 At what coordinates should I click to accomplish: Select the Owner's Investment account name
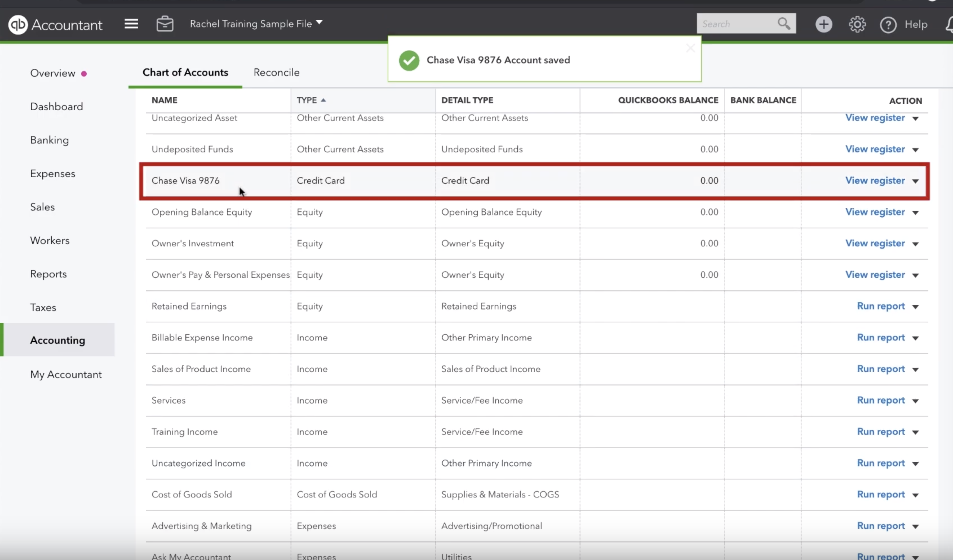click(192, 243)
